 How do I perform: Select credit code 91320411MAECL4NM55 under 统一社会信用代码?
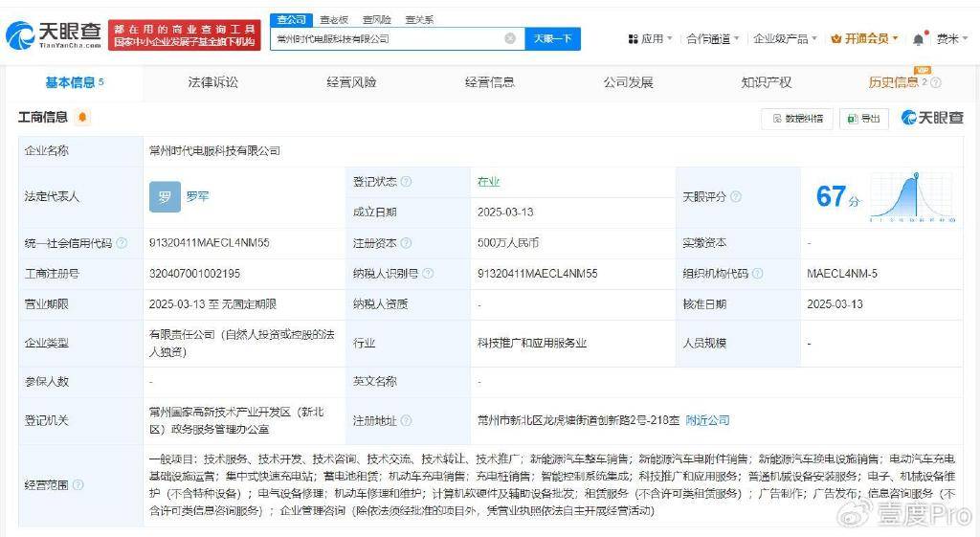point(209,242)
